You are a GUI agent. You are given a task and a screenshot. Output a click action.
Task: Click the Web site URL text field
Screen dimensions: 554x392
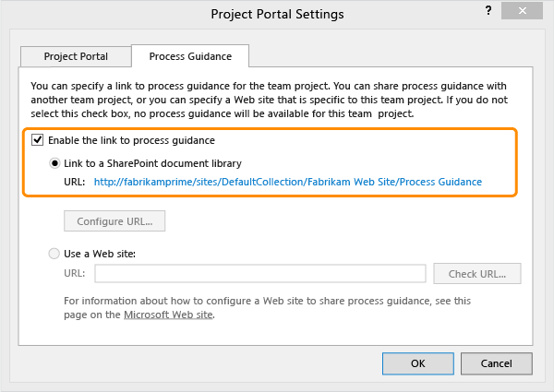259,273
